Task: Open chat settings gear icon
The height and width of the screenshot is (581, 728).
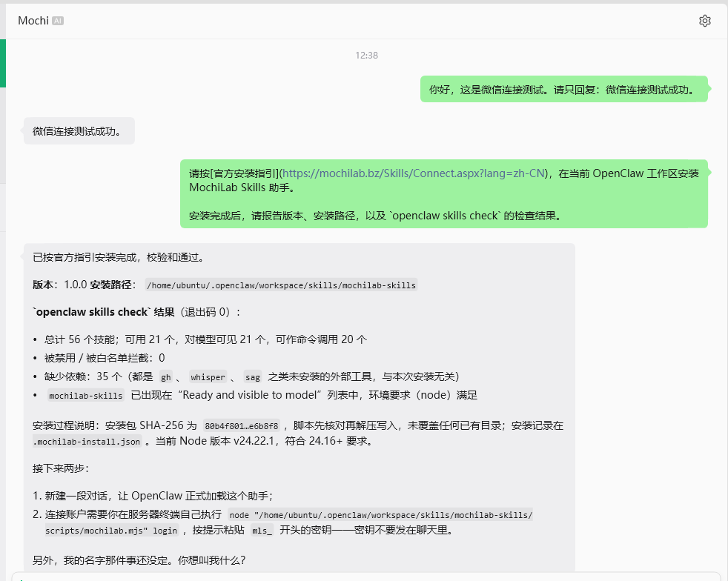Action: (x=704, y=21)
